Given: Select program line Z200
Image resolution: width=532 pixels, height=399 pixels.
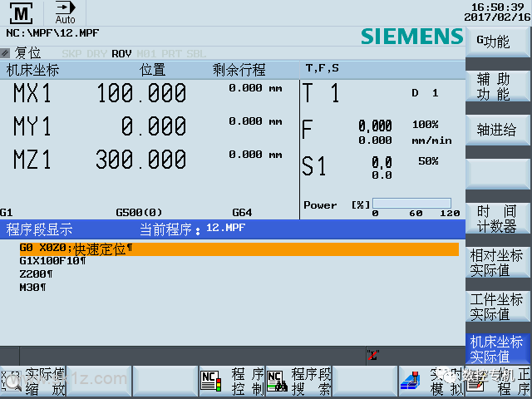Looking at the screenshot, I should tap(36, 273).
